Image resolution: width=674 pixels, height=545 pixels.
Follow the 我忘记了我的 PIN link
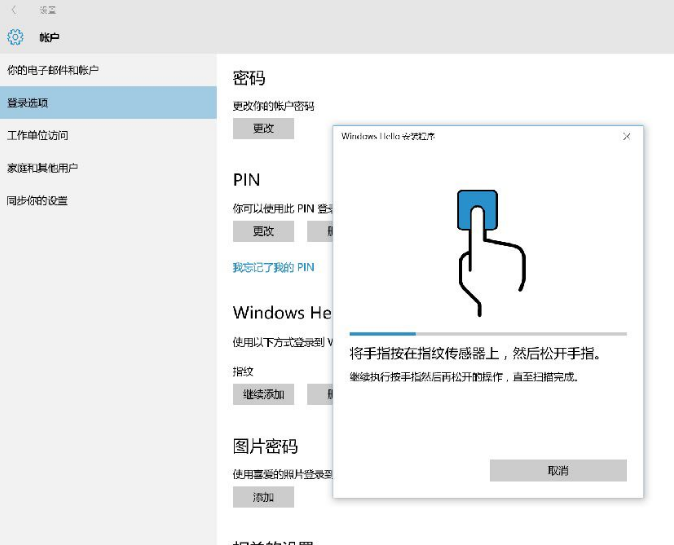(273, 267)
